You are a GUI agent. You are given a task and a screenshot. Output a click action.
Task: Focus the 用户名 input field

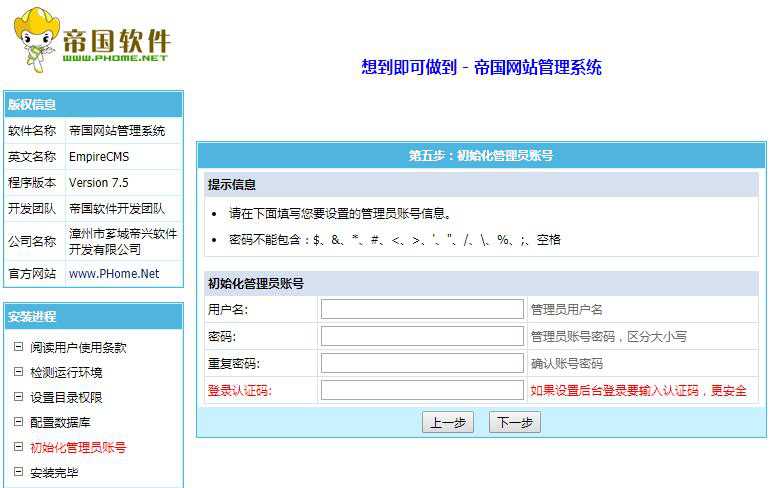(422, 309)
